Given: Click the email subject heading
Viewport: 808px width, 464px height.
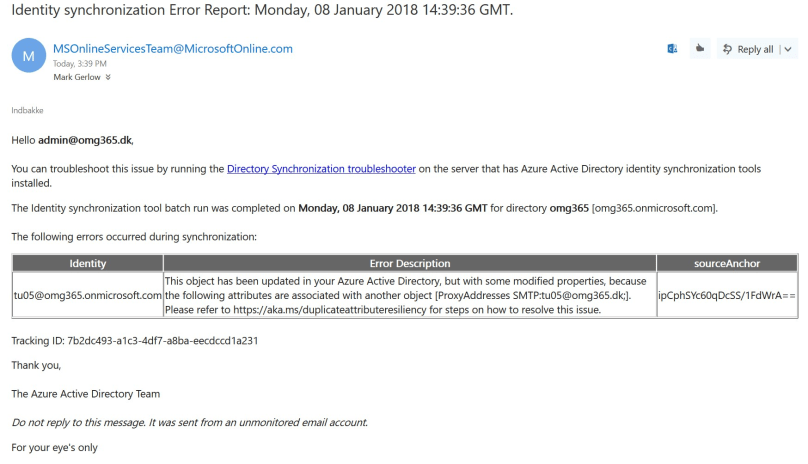Looking at the screenshot, I should click(x=261, y=11).
